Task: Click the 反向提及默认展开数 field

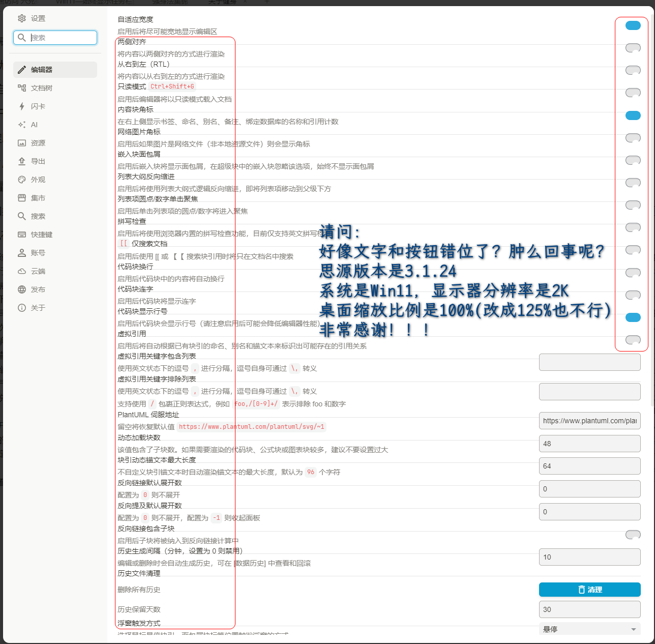Action: (590, 512)
